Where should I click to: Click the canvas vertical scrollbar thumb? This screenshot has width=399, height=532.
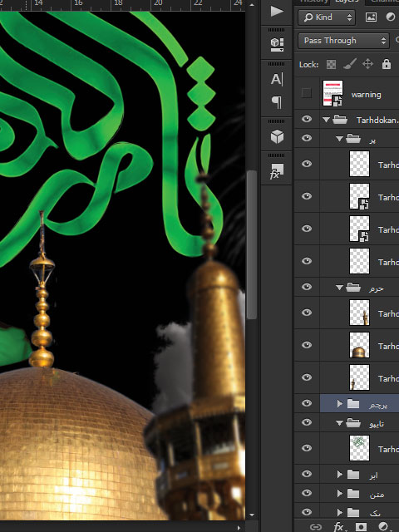pyautogui.click(x=251, y=244)
